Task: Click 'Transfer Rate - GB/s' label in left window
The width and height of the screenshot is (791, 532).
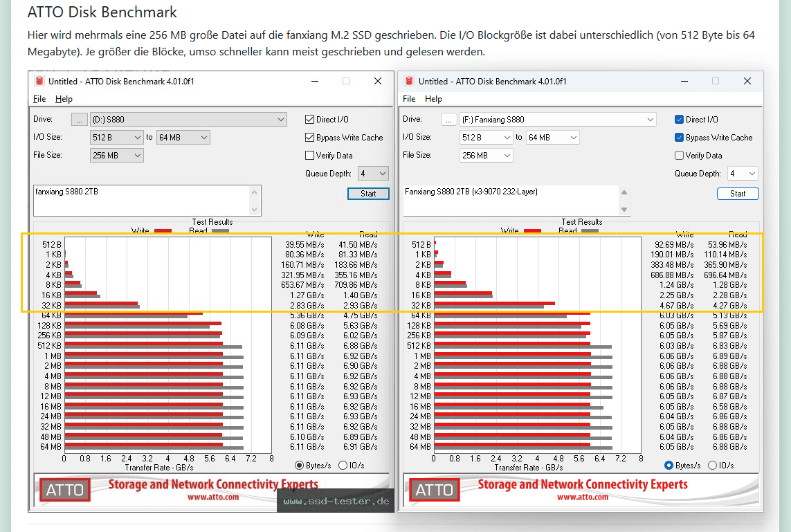Action: 159,468
